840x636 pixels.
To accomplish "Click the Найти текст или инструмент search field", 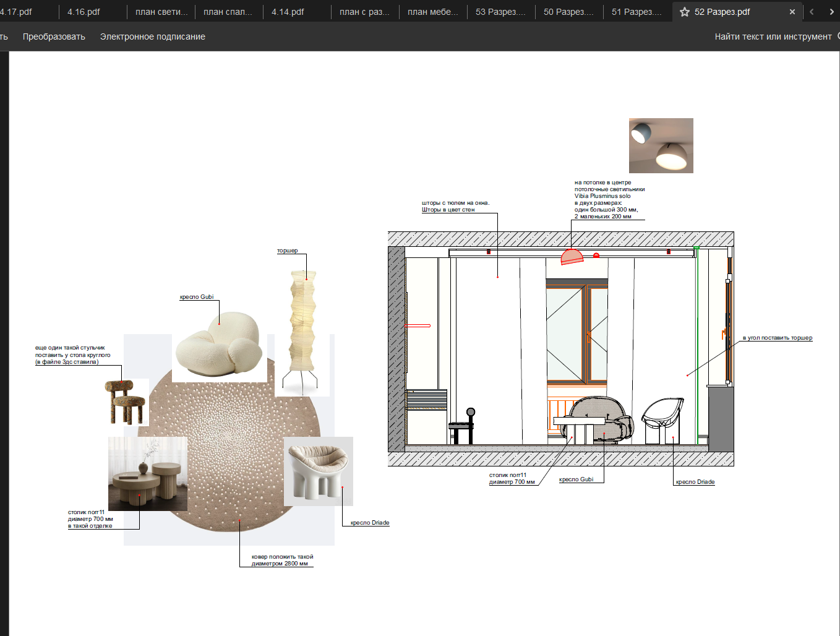I will coord(773,37).
